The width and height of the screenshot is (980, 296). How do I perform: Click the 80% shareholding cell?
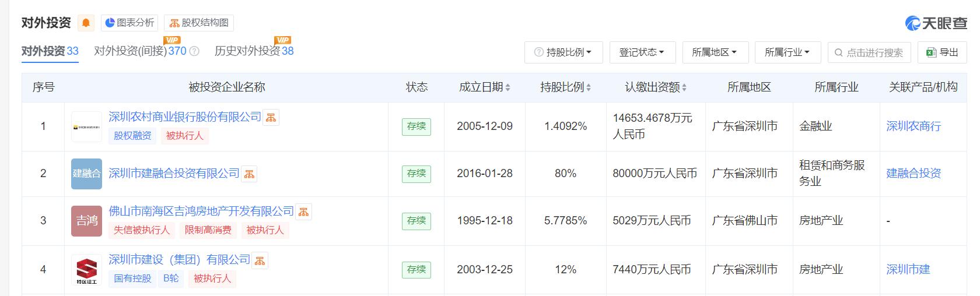[565, 173]
